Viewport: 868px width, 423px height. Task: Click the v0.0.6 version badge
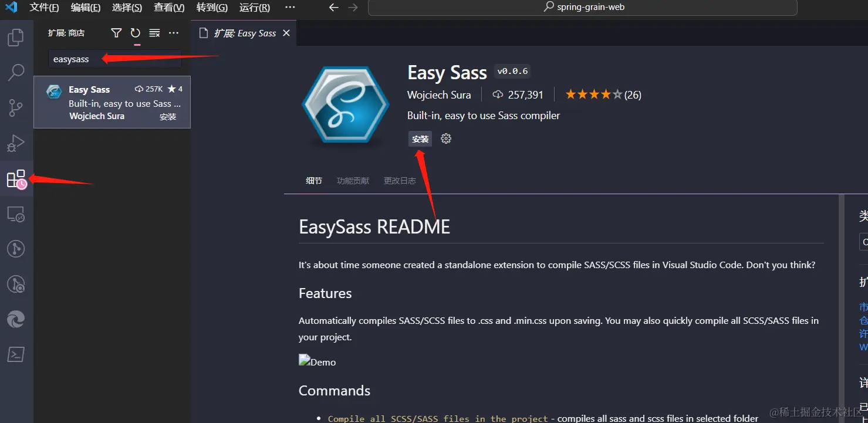point(512,72)
